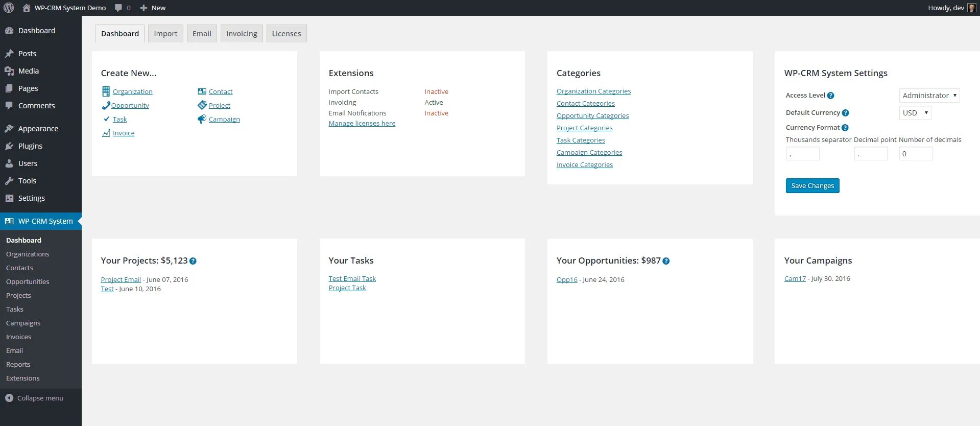980x426 pixels.
Task: Switch to the Licenses tab
Action: [x=286, y=34]
